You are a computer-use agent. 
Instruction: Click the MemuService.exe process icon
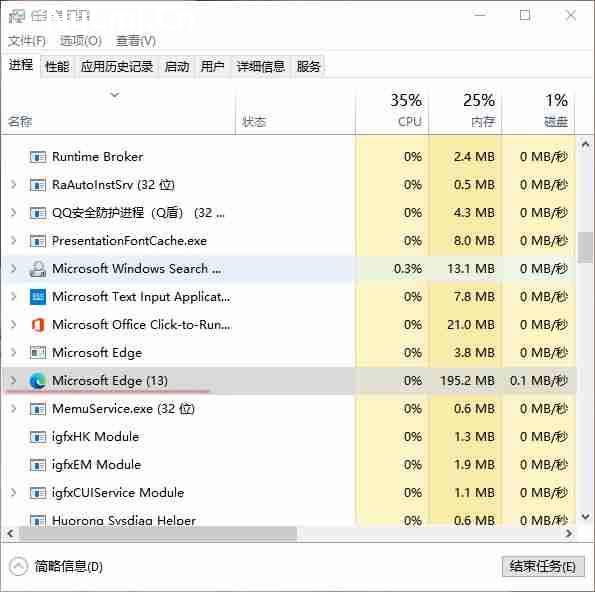click(38, 409)
